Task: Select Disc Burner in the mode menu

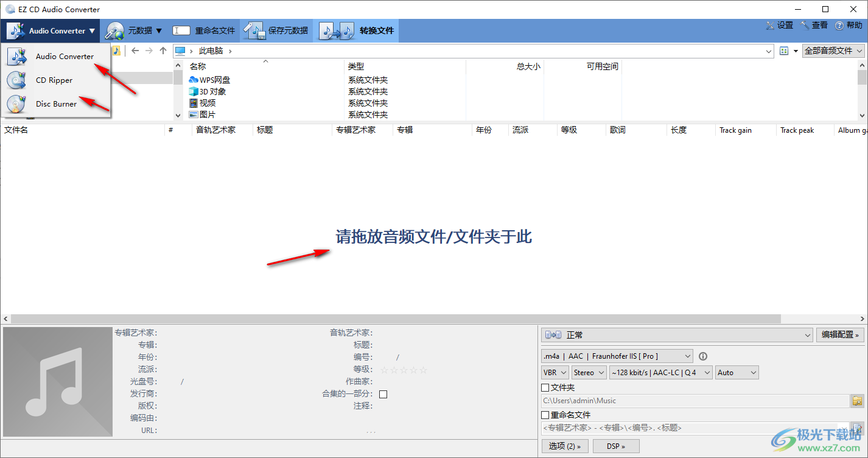Action: click(x=57, y=104)
